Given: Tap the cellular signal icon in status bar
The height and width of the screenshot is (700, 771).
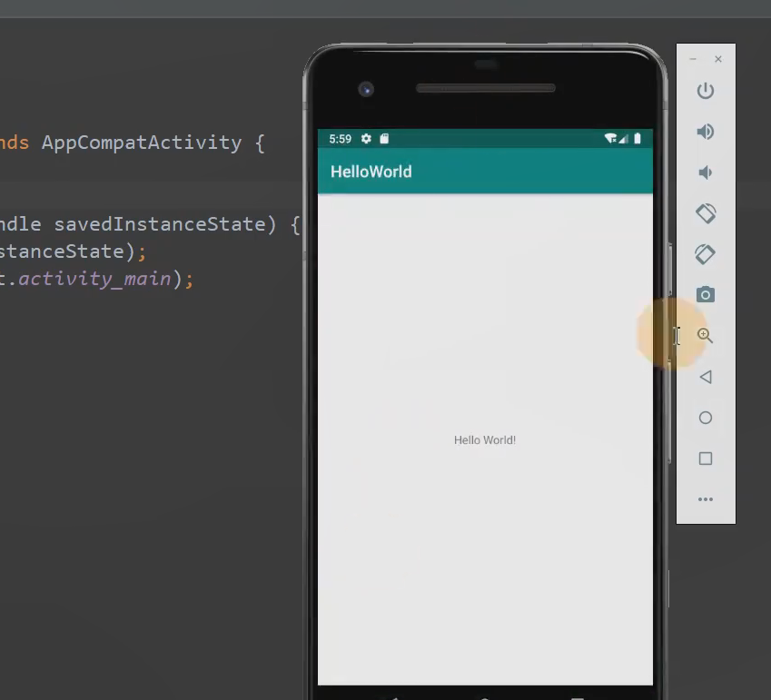Looking at the screenshot, I should click(x=623, y=139).
